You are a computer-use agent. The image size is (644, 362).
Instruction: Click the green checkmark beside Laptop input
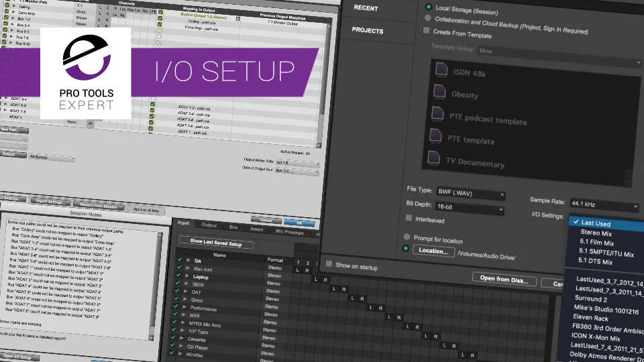click(x=178, y=275)
